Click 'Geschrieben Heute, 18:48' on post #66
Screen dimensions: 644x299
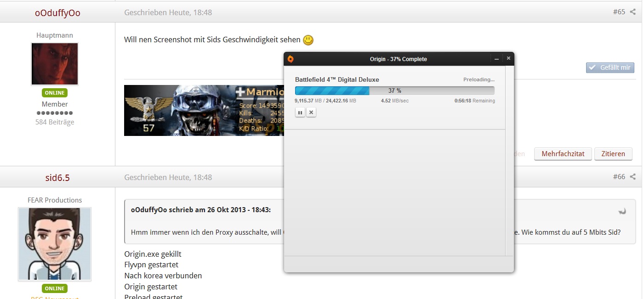(168, 177)
